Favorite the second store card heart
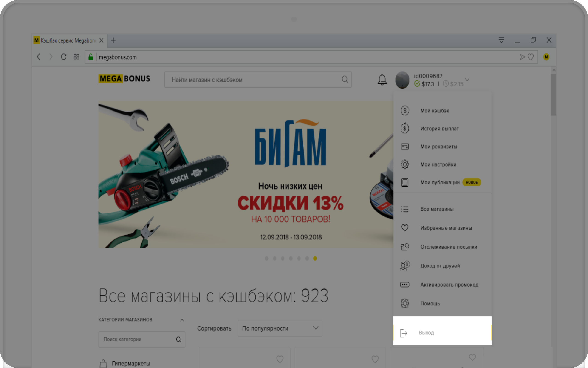Screen dimensions: 588x368 [375, 359]
